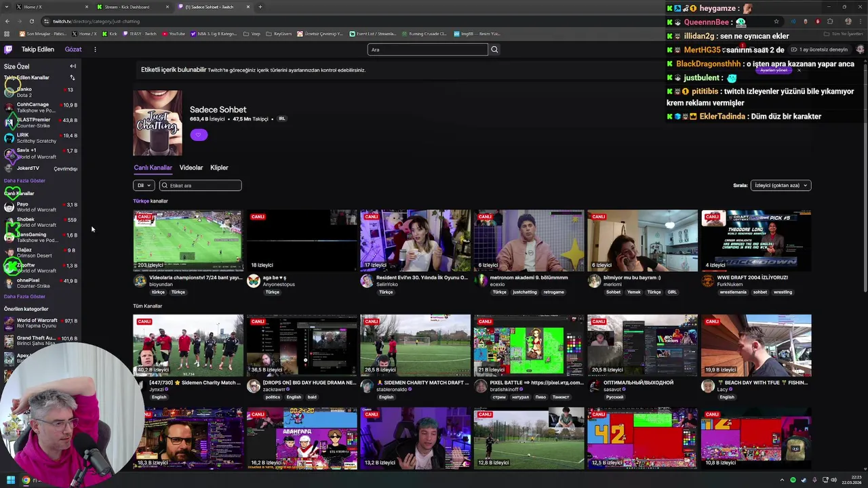
Task: Open JokerdTV offline channel in sidebar
Action: point(40,168)
